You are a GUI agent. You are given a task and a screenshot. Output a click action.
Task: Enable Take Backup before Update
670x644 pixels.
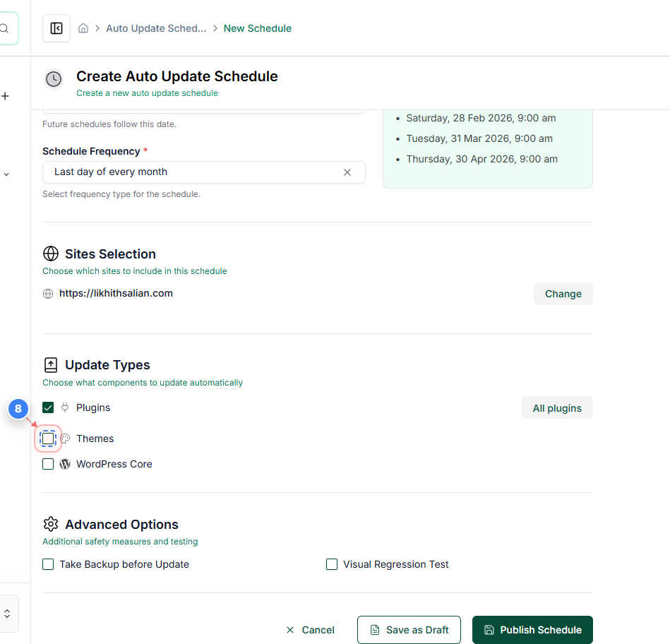tap(47, 564)
